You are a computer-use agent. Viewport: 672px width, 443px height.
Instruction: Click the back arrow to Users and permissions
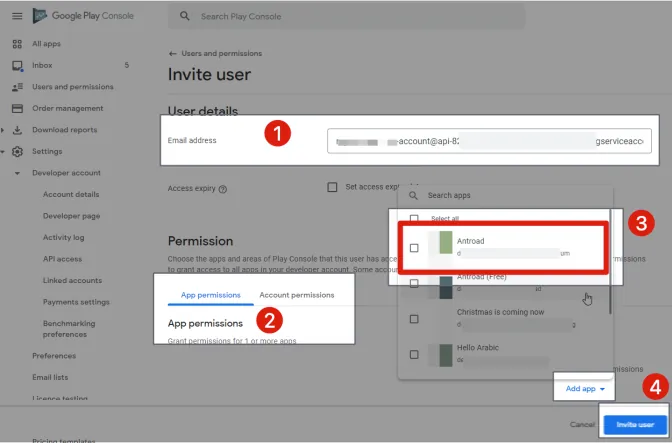click(173, 54)
